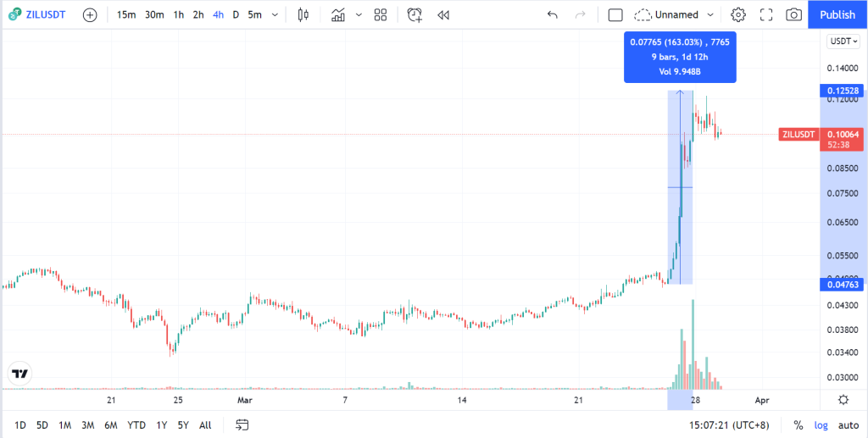This screenshot has width=868, height=438.
Task: Open the indicator templates grid icon
Action: click(381, 15)
